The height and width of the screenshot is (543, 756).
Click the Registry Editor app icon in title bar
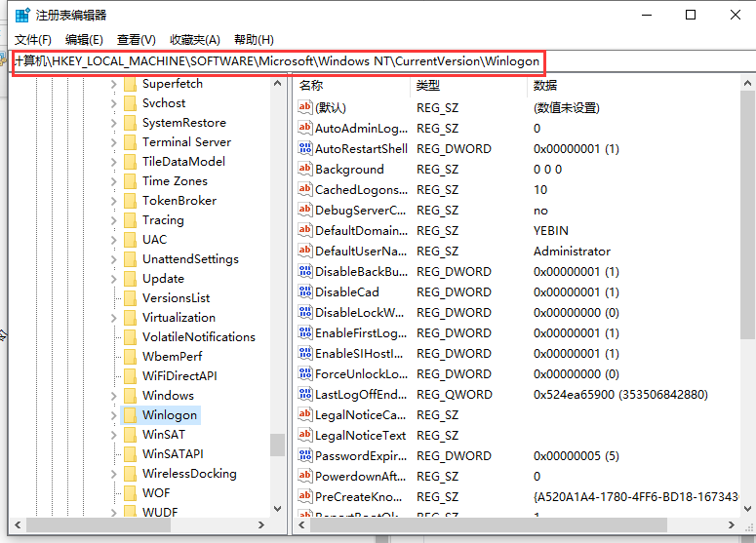(x=21, y=15)
